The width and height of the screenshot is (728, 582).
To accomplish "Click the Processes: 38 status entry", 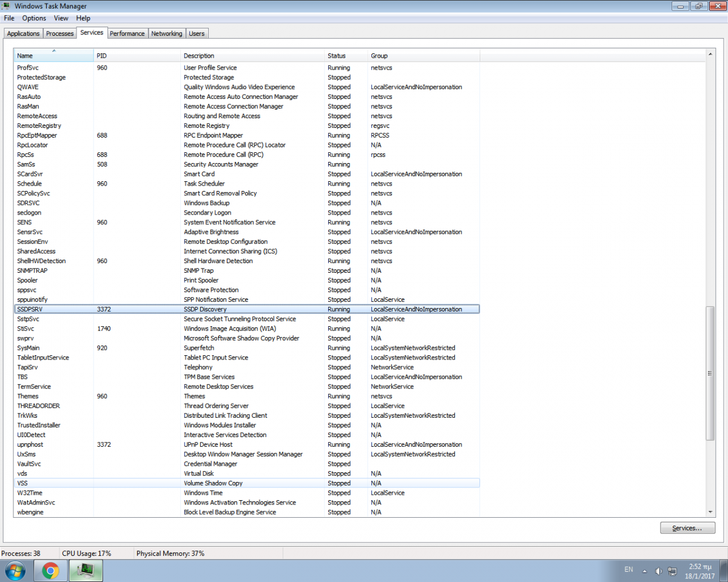I will pos(21,554).
